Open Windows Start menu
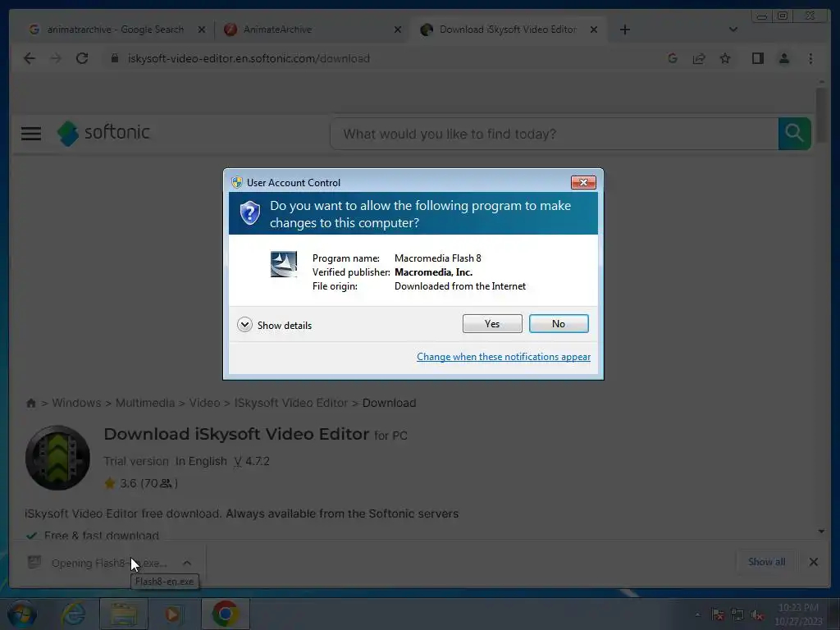This screenshot has height=630, width=840. pyautogui.click(x=22, y=614)
